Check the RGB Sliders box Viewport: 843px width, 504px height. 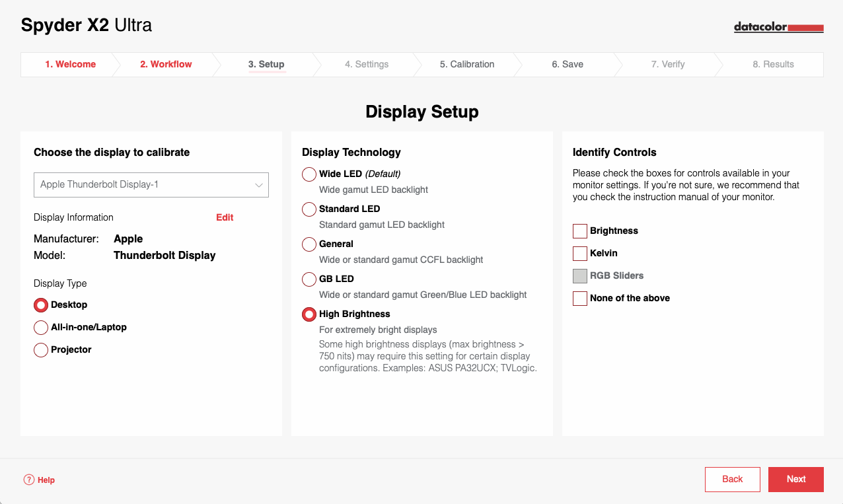point(580,276)
